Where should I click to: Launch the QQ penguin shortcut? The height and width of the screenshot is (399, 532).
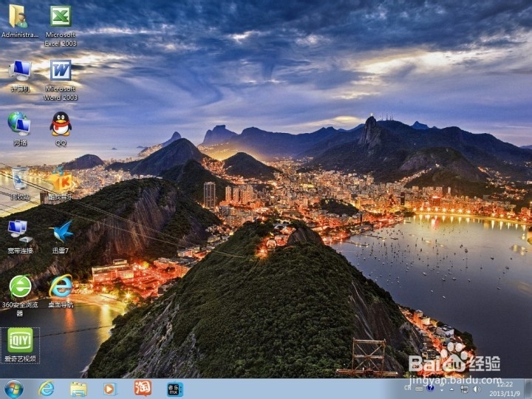[x=61, y=129]
